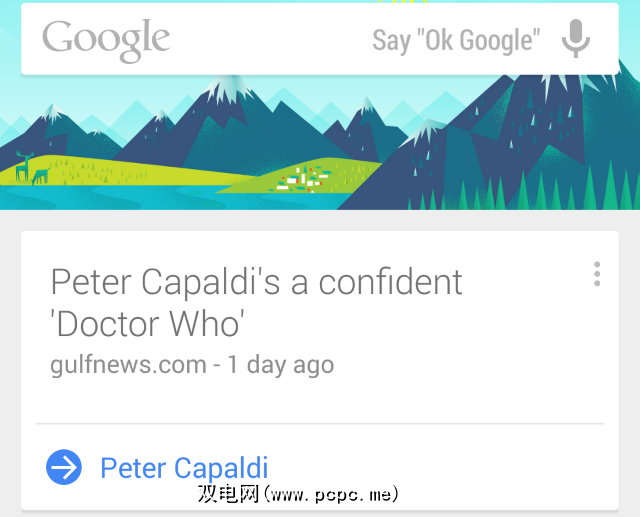Click the watermark text at the bottom
The height and width of the screenshot is (517, 640).
[x=298, y=494]
